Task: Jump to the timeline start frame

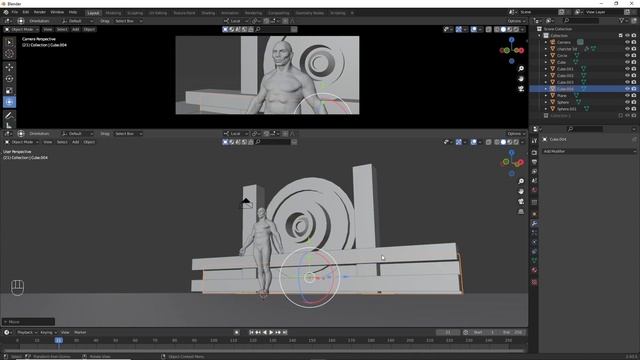Action: tap(251, 332)
